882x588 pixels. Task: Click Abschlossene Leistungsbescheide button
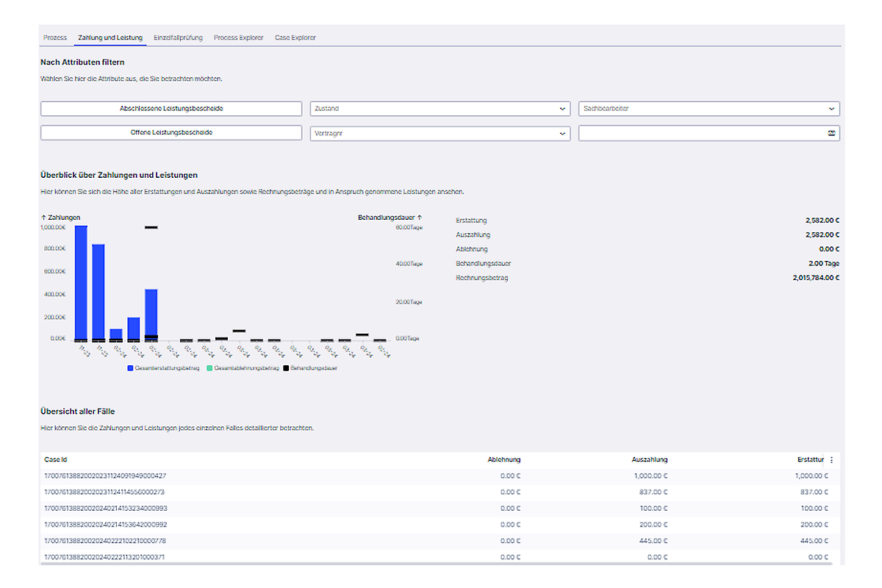[171, 109]
